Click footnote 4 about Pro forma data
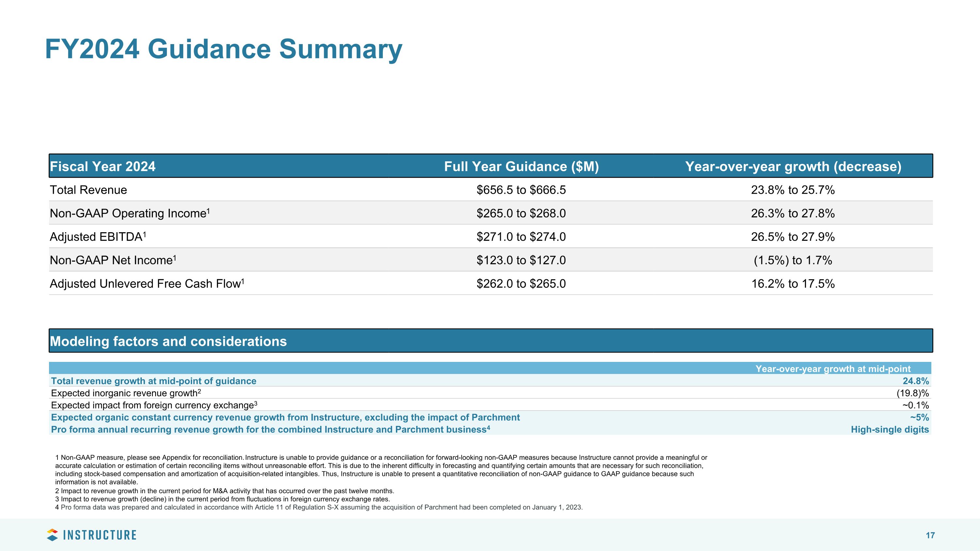This screenshot has height=551, width=980. tap(319, 507)
